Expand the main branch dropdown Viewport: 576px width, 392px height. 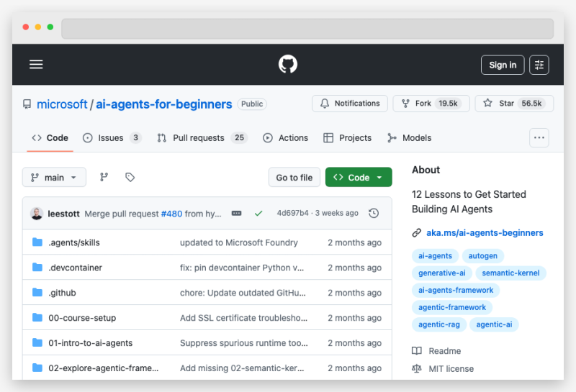click(54, 178)
